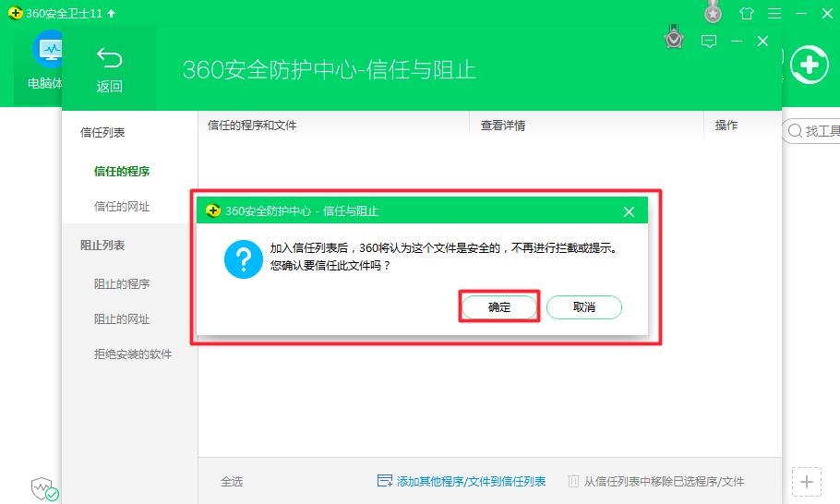840x504 pixels.
Task: Click the 操作 column header
Action: [x=726, y=126]
